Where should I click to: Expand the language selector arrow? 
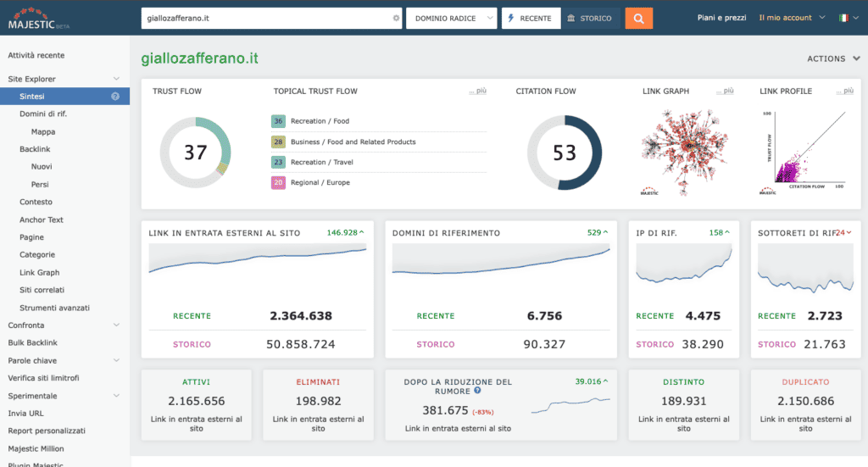coord(856,18)
